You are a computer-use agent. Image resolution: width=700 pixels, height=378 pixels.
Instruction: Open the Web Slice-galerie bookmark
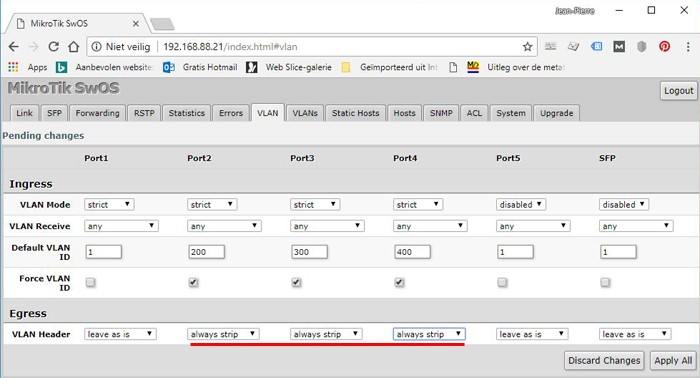coord(289,67)
